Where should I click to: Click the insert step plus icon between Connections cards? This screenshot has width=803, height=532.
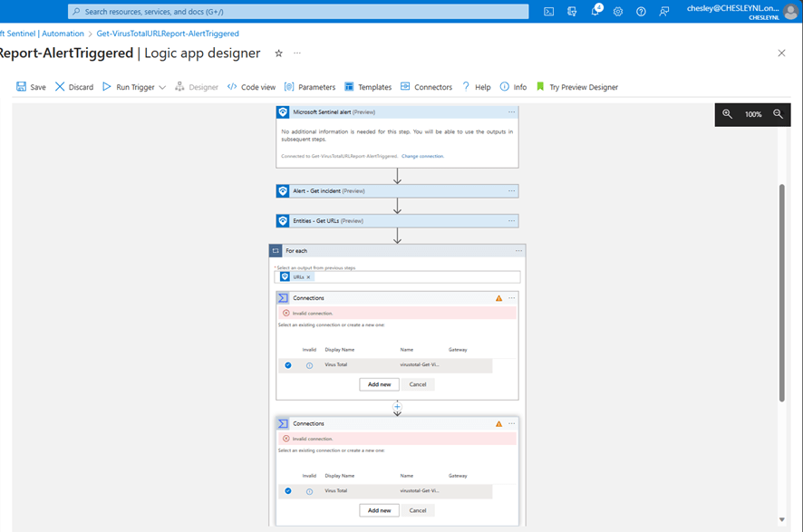click(x=397, y=407)
